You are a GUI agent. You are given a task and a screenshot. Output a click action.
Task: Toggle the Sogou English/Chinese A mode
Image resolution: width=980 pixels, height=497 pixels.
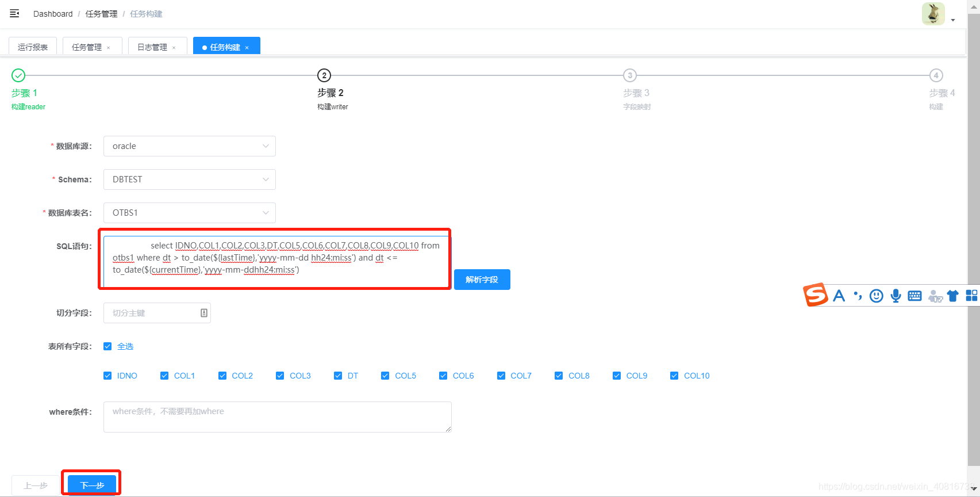(839, 296)
